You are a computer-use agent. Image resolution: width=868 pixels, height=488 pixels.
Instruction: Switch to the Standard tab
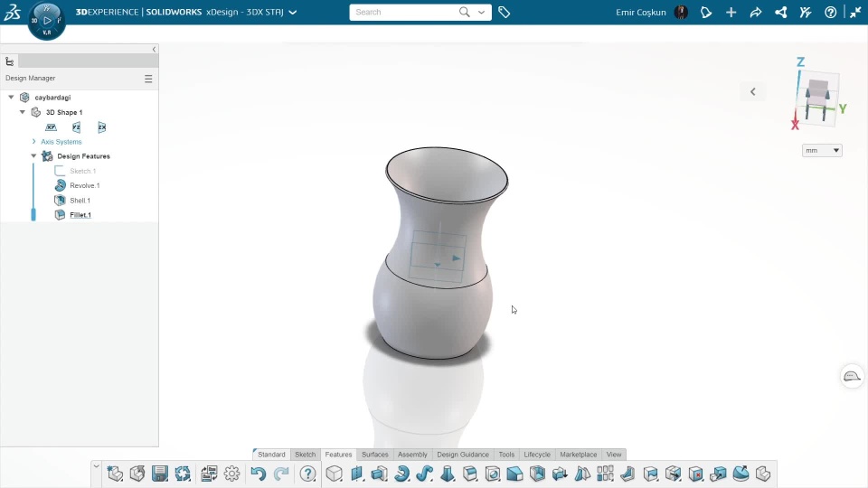271,455
